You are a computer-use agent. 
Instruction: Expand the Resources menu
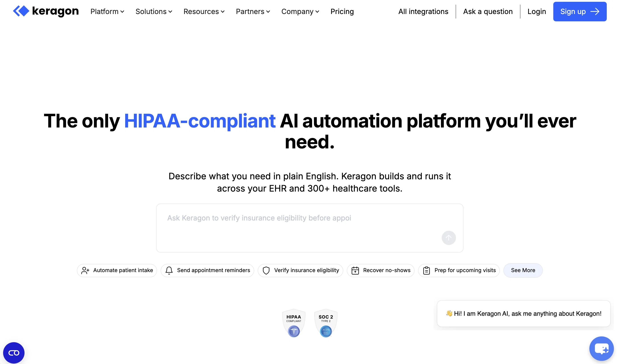pyautogui.click(x=204, y=12)
